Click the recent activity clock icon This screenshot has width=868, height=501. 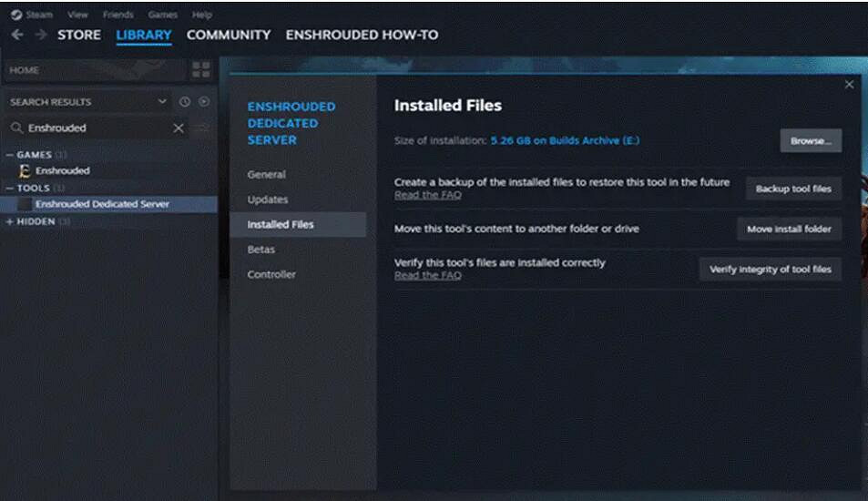pyautogui.click(x=185, y=102)
